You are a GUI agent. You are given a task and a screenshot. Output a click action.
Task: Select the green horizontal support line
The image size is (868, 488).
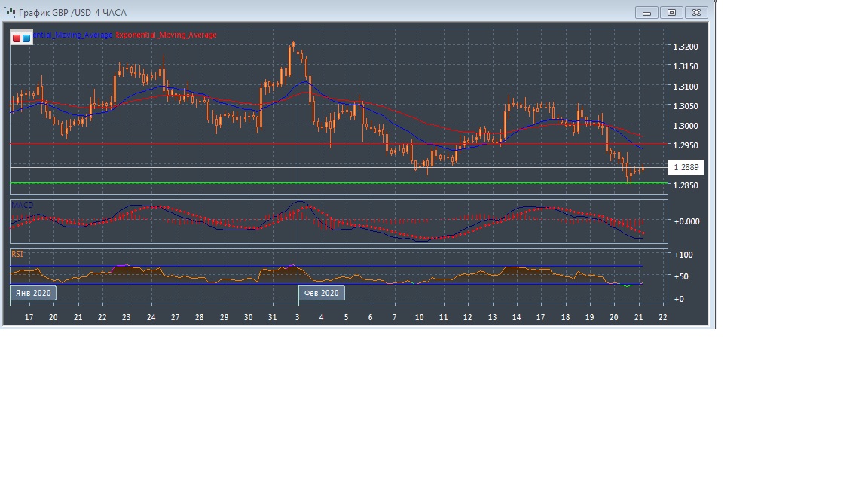tap(339, 182)
